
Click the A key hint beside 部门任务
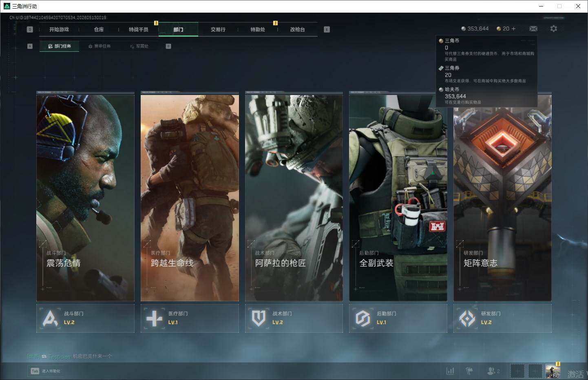(x=30, y=46)
